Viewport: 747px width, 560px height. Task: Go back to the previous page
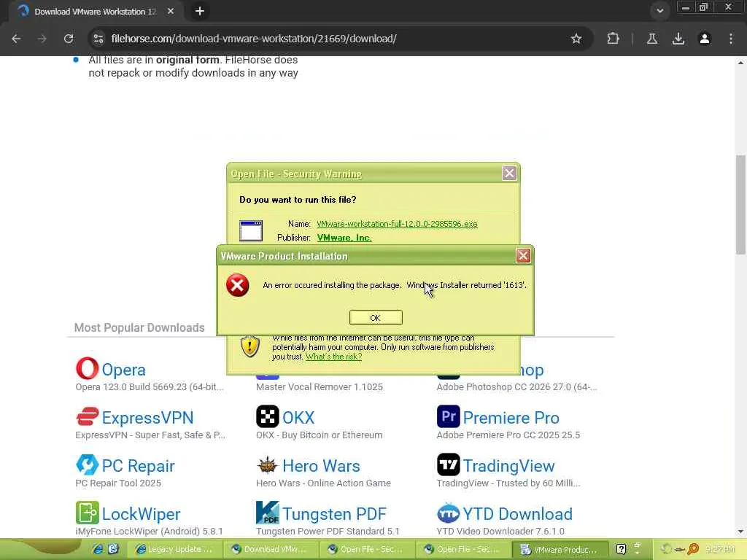pyautogui.click(x=16, y=39)
